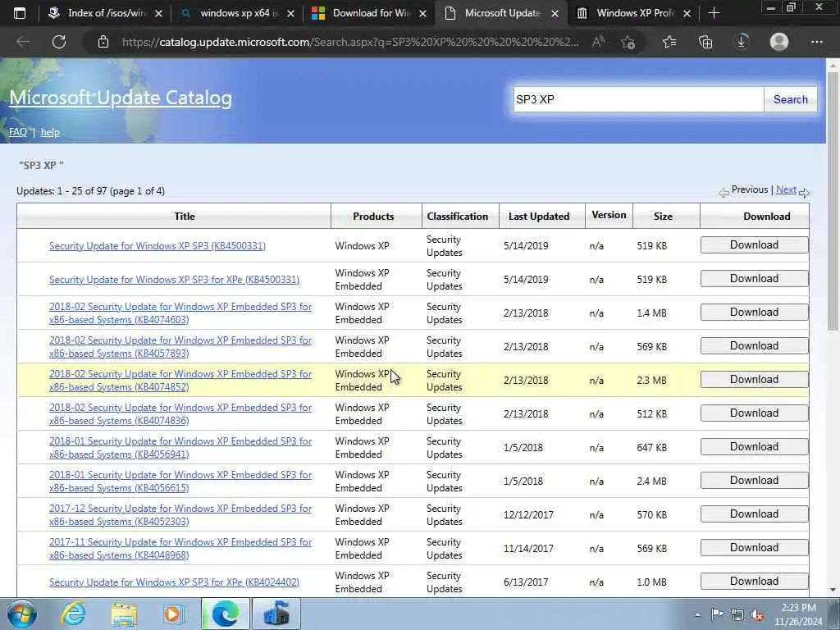Viewport: 840px width, 630px height.
Task: Sort by Size column header
Action: point(663,217)
